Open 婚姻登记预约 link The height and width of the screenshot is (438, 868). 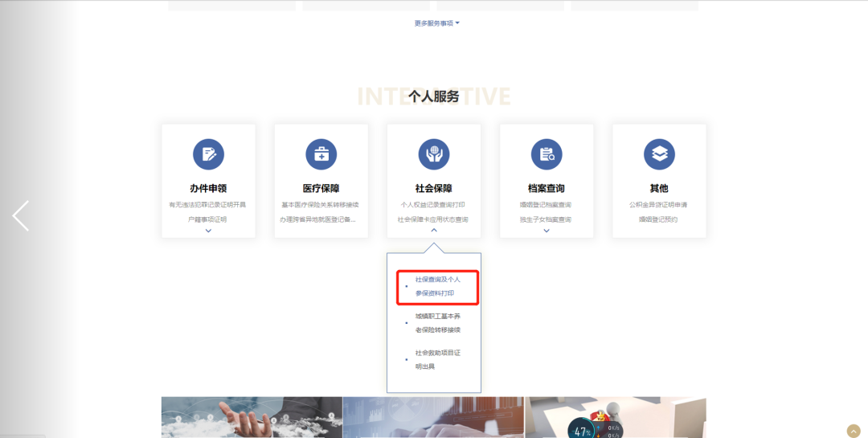pos(659,219)
